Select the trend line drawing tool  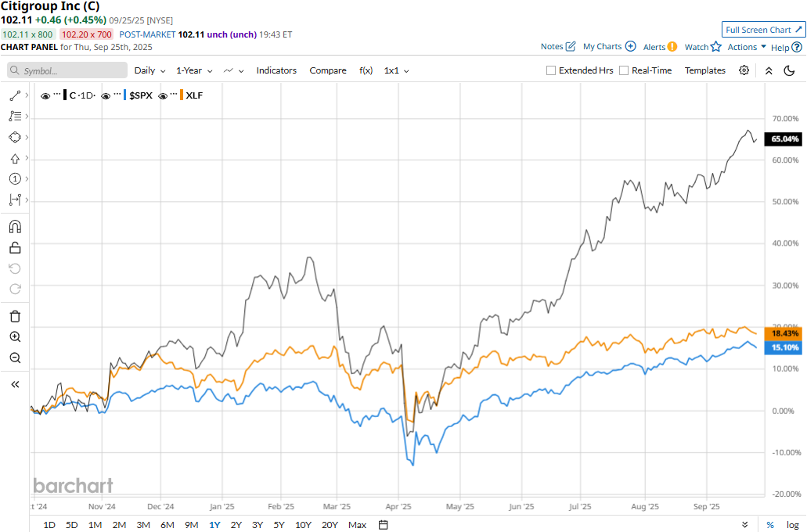15,95
